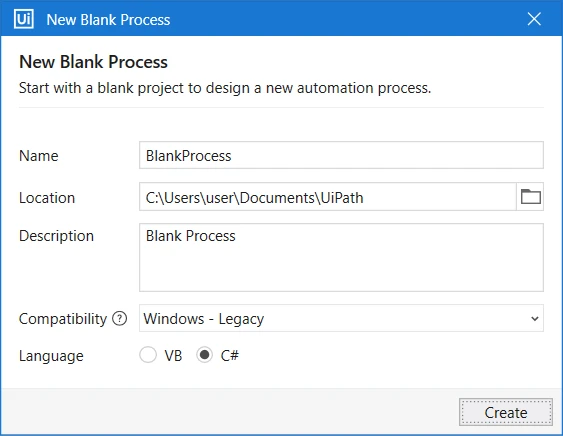Click the Language label text

51,356
